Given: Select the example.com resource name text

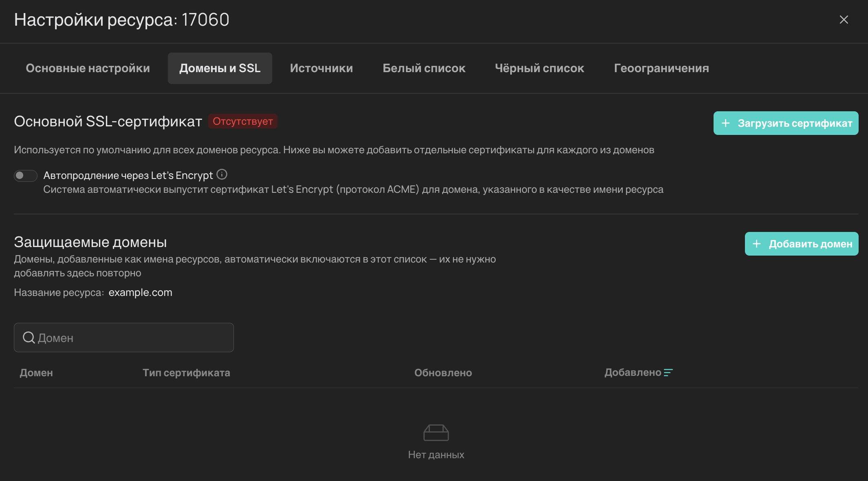Looking at the screenshot, I should pyautogui.click(x=140, y=293).
